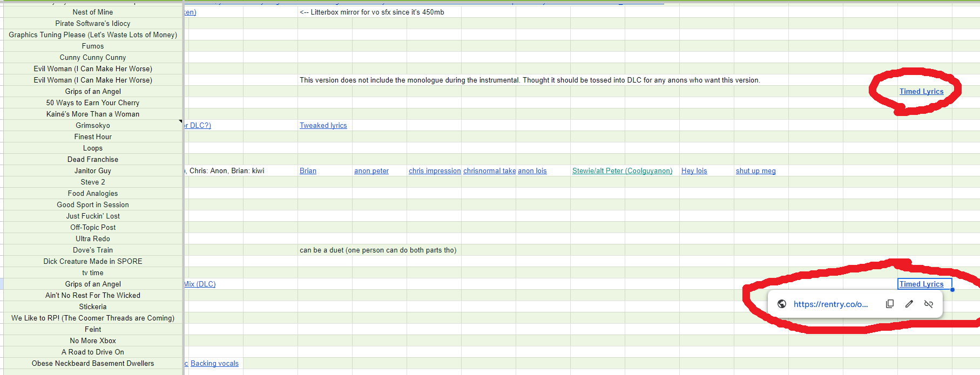Open the partially hidden DLC?) link in Grimsokyo row
Viewport: 980px width, 375px height.
(198, 125)
